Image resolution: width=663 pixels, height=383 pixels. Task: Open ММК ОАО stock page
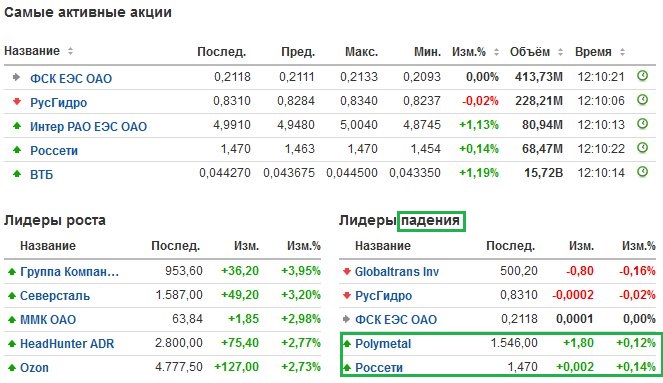pos(48,320)
